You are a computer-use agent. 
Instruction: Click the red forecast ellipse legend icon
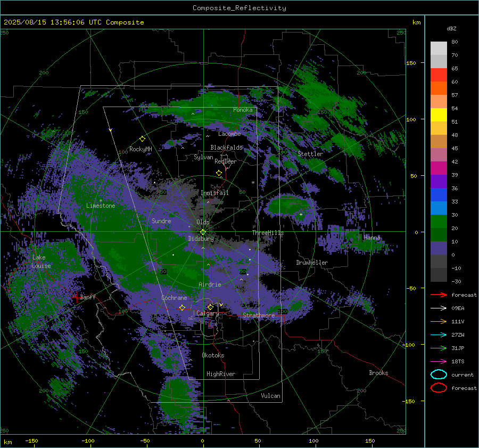tap(439, 388)
